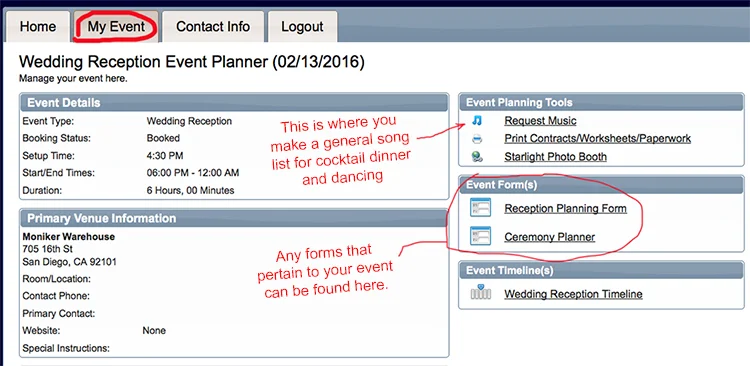
Task: Click the form icon beside Ceremony Planner
Action: (x=480, y=236)
